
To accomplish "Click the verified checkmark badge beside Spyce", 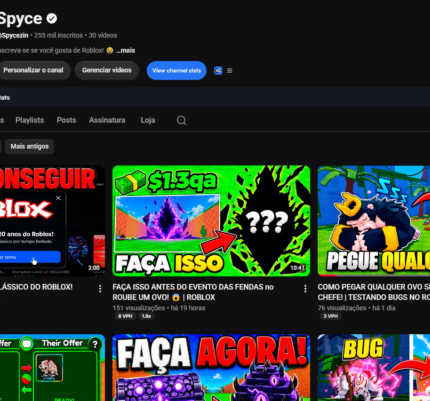I will (x=52, y=18).
